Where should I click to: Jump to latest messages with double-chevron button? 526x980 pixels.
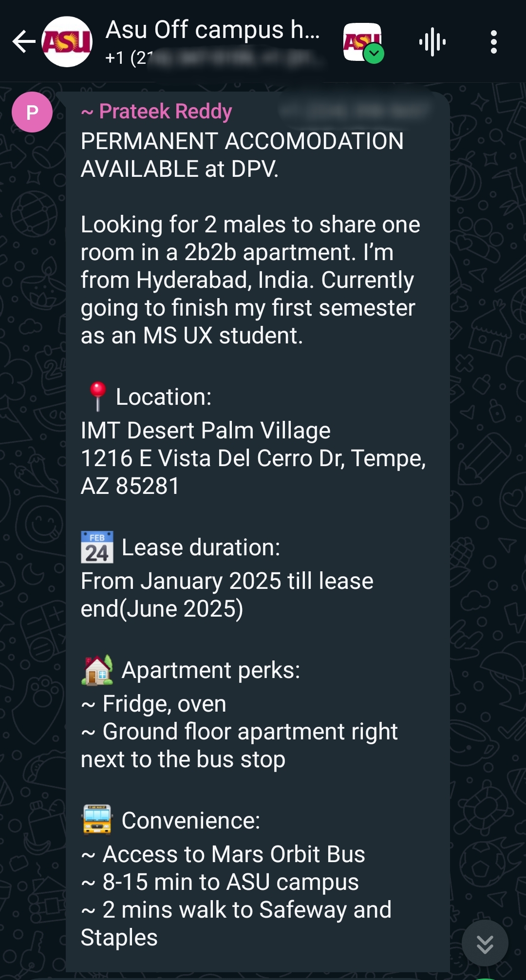tap(485, 943)
